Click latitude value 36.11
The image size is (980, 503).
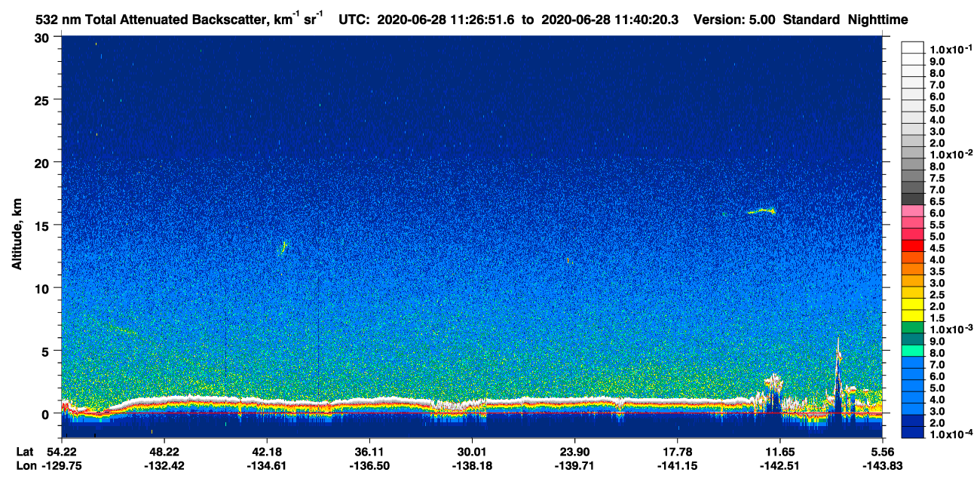(369, 452)
